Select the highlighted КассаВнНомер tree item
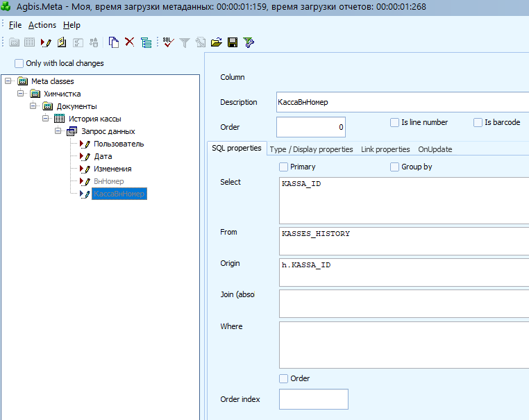The image size is (529, 420). click(x=119, y=194)
